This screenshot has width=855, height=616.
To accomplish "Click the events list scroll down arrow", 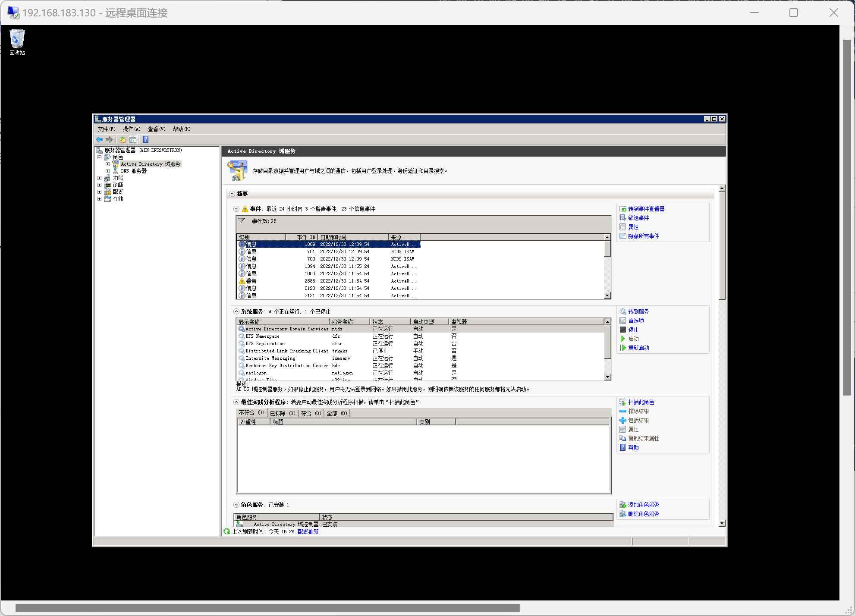I will (607, 295).
